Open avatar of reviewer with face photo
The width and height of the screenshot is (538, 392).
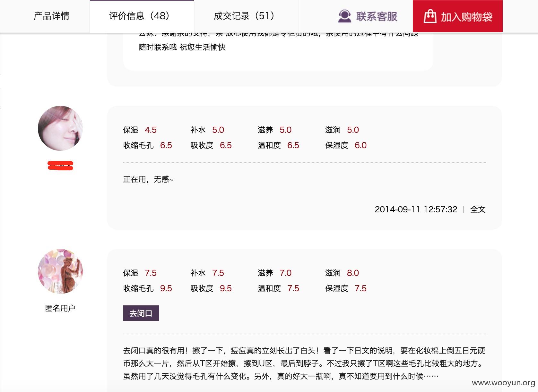60,128
